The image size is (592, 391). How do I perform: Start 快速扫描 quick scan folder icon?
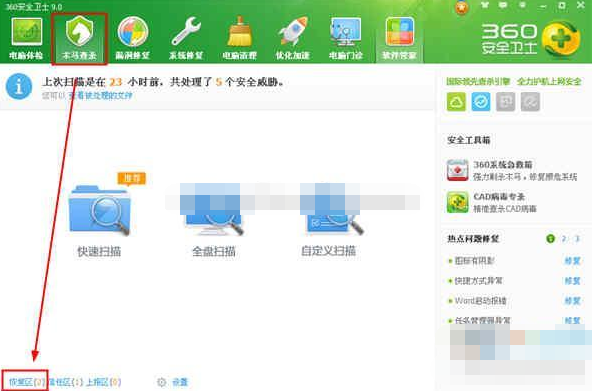[x=99, y=210]
